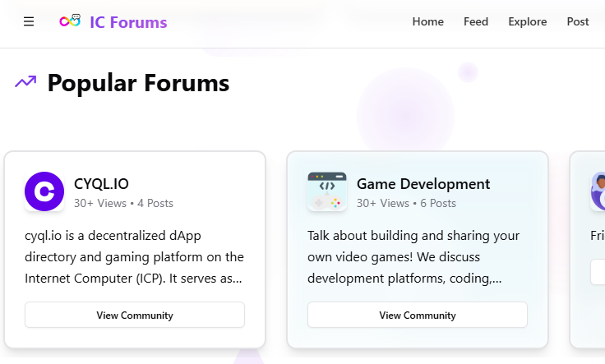605x364 pixels.
Task: View Community for Game Development
Action: click(418, 315)
